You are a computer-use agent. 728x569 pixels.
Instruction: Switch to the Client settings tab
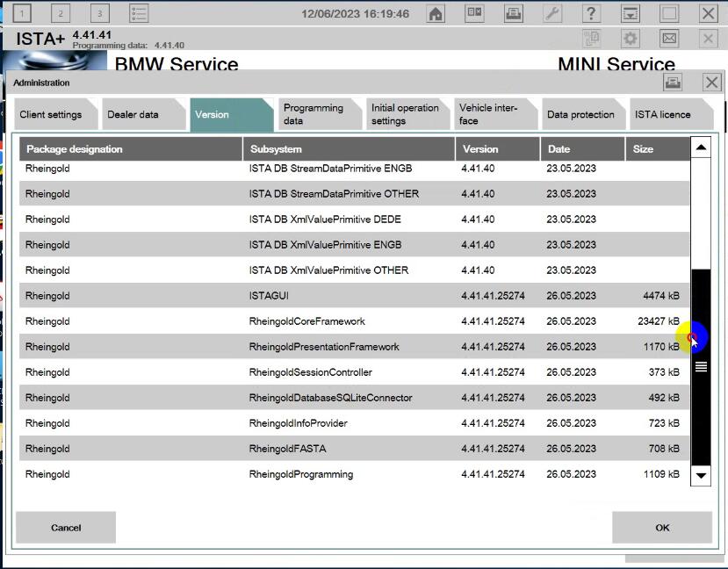click(x=55, y=114)
